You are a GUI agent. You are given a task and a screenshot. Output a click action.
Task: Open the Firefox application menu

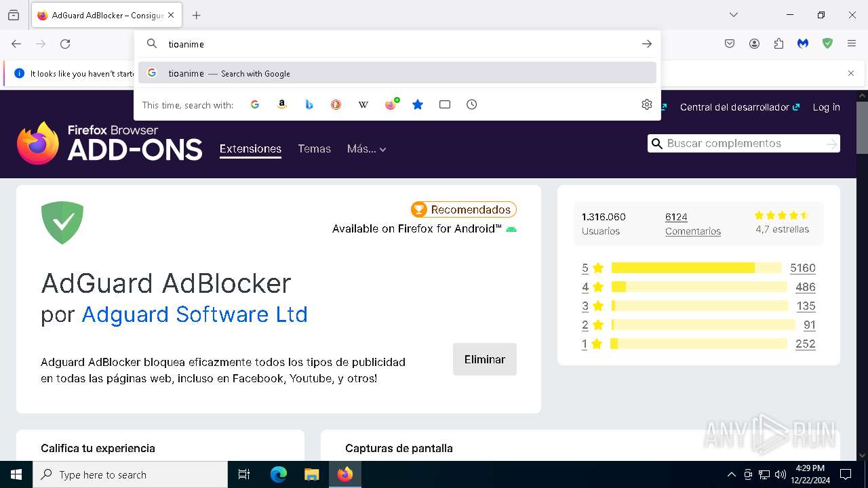(x=852, y=44)
